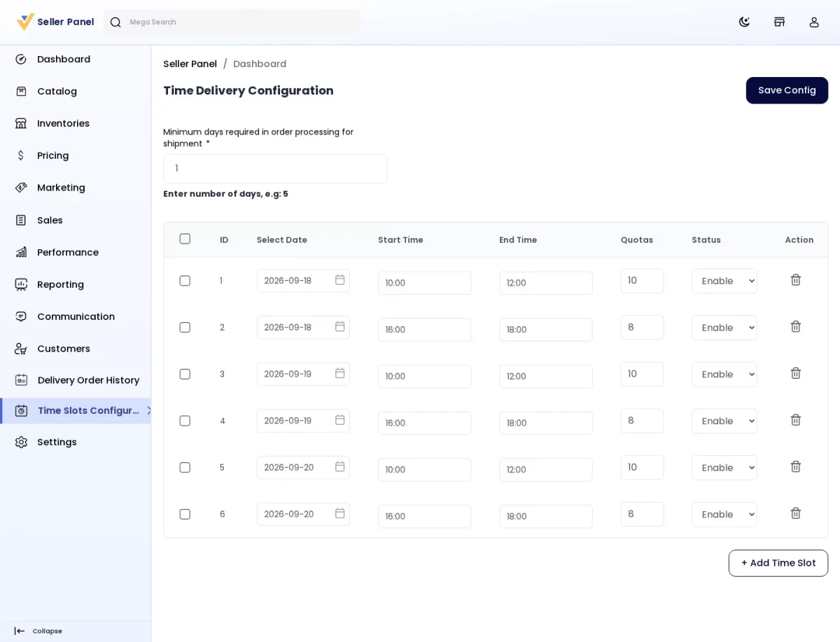The width and height of the screenshot is (840, 642).
Task: Delete time slot row 2
Action: 796,327
